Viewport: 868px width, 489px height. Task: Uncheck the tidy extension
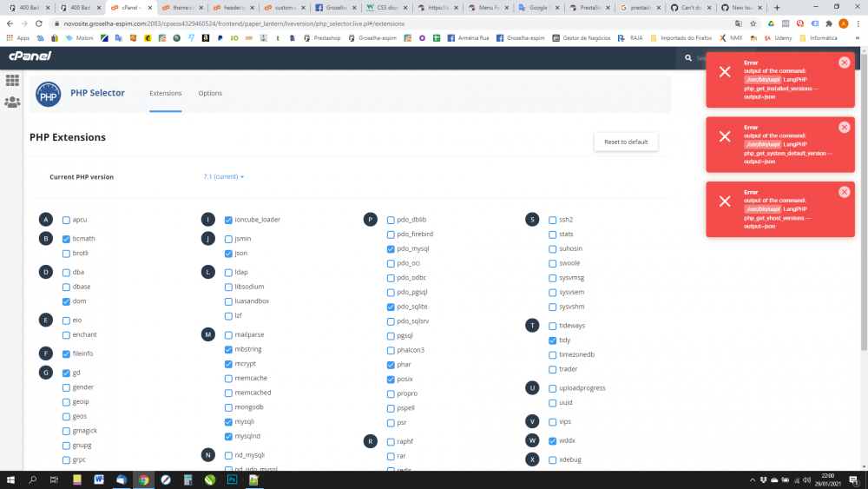552,340
